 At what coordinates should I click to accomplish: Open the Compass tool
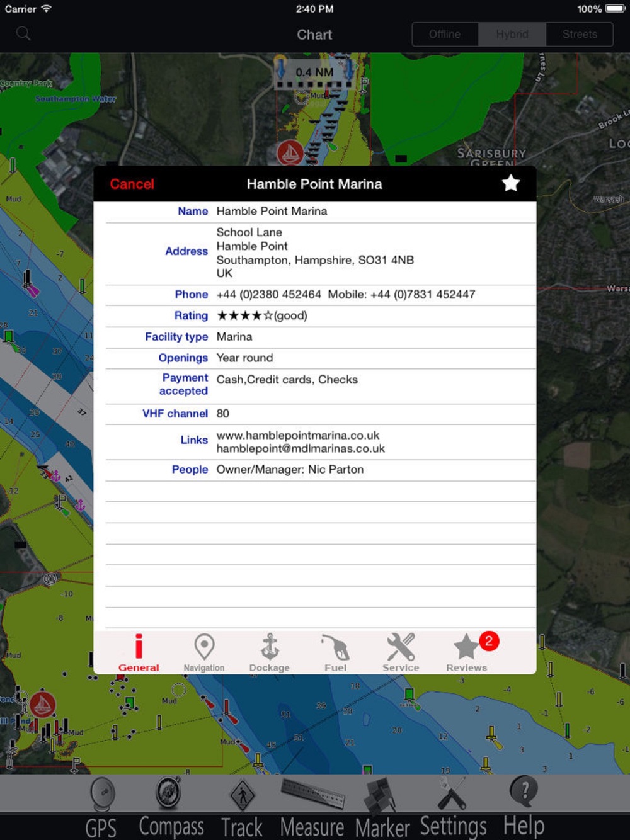(171, 807)
